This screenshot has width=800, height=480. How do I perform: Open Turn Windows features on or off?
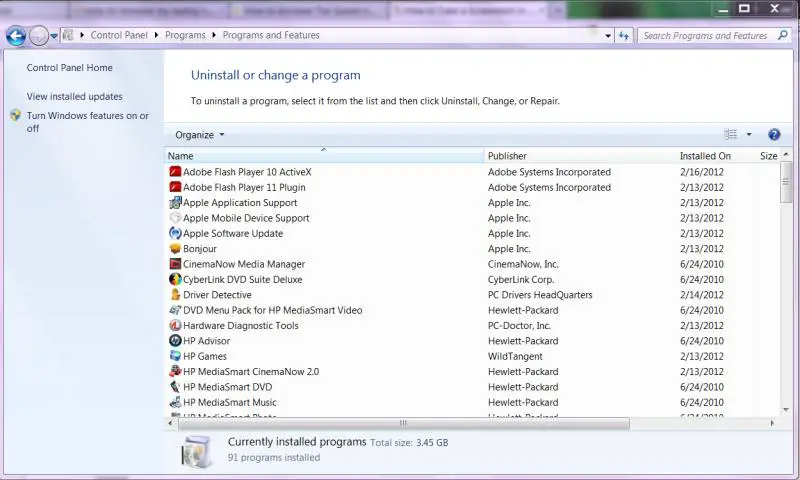[x=88, y=122]
